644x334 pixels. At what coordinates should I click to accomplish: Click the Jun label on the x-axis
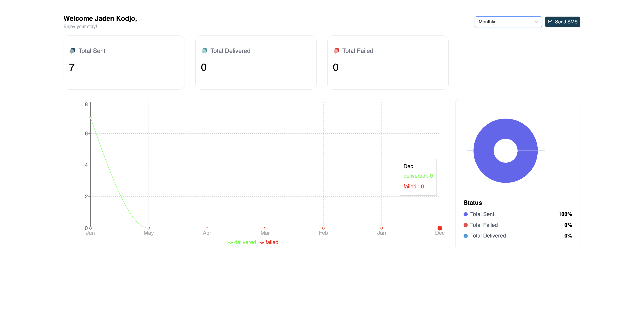point(90,233)
